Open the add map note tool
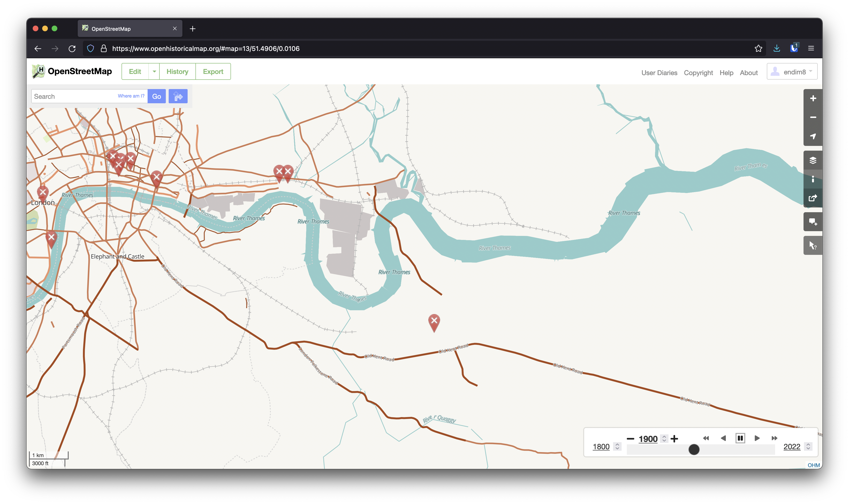The image size is (849, 504). pos(813,221)
